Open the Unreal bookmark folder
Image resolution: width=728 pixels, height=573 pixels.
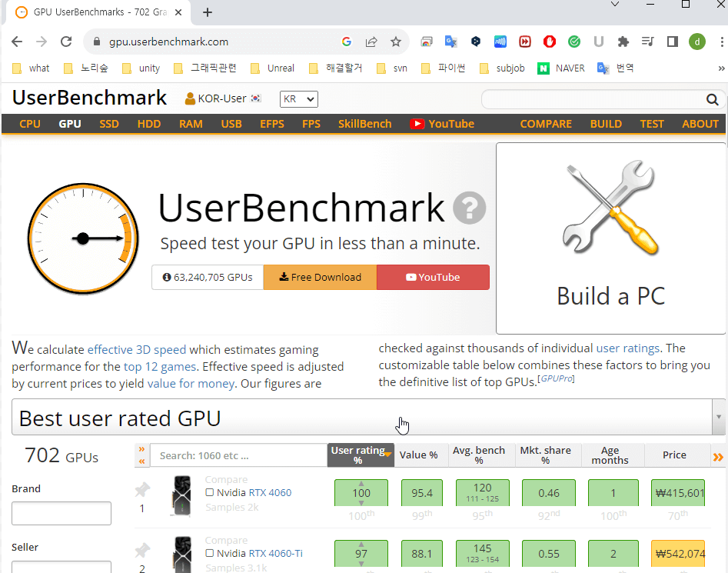(273, 68)
